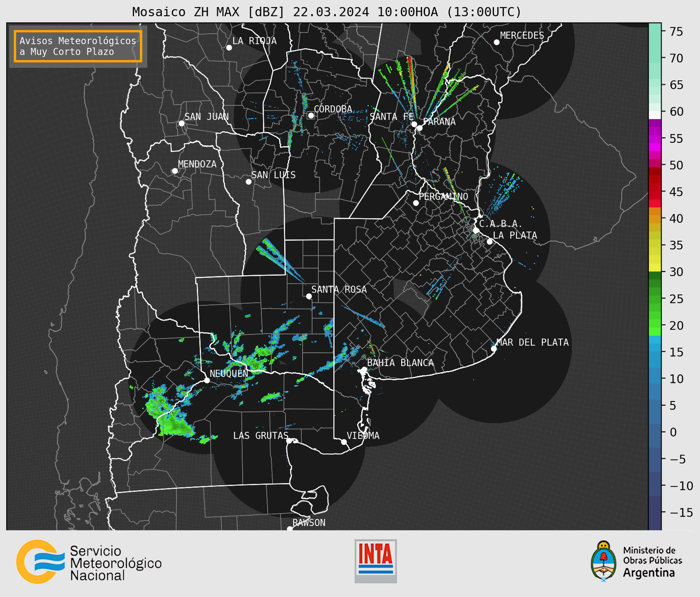The width and height of the screenshot is (700, 597).
Task: Click the PARANÁ city marker
Action: [x=420, y=128]
